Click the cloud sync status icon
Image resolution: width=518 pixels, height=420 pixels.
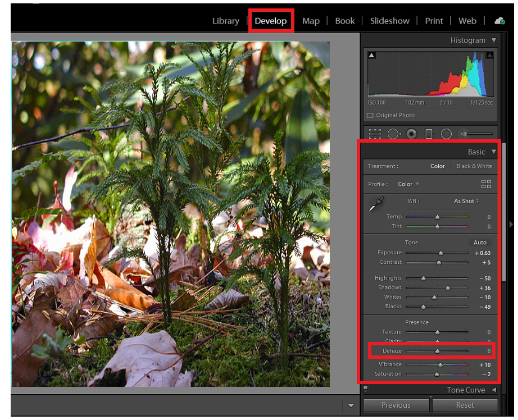[499, 21]
